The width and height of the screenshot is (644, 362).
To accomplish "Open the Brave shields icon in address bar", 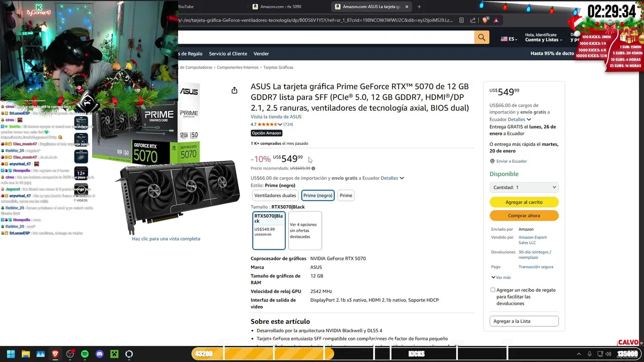I will click(x=485, y=20).
